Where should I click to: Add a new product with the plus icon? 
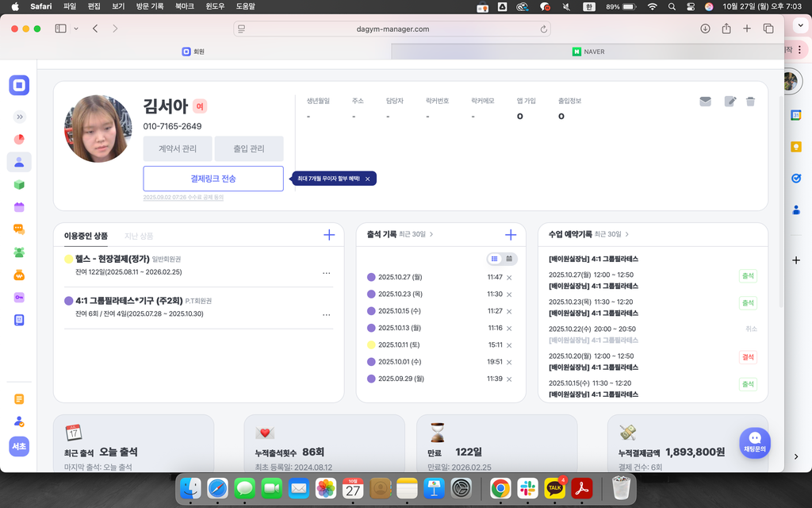[329, 235]
